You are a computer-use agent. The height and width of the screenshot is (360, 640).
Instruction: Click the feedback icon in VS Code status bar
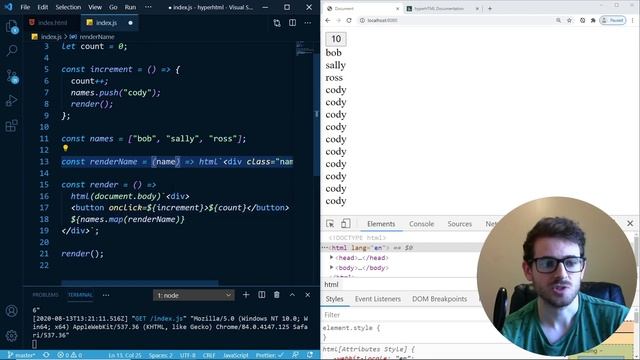pos(295,355)
